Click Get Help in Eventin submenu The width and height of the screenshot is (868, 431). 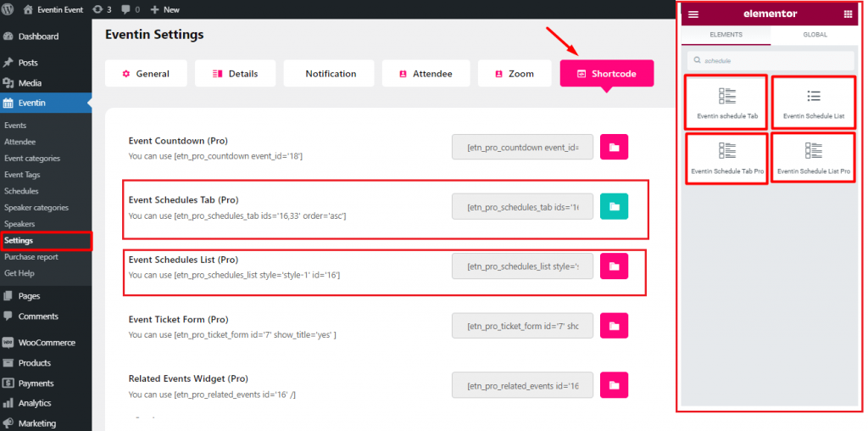pyautogui.click(x=19, y=273)
